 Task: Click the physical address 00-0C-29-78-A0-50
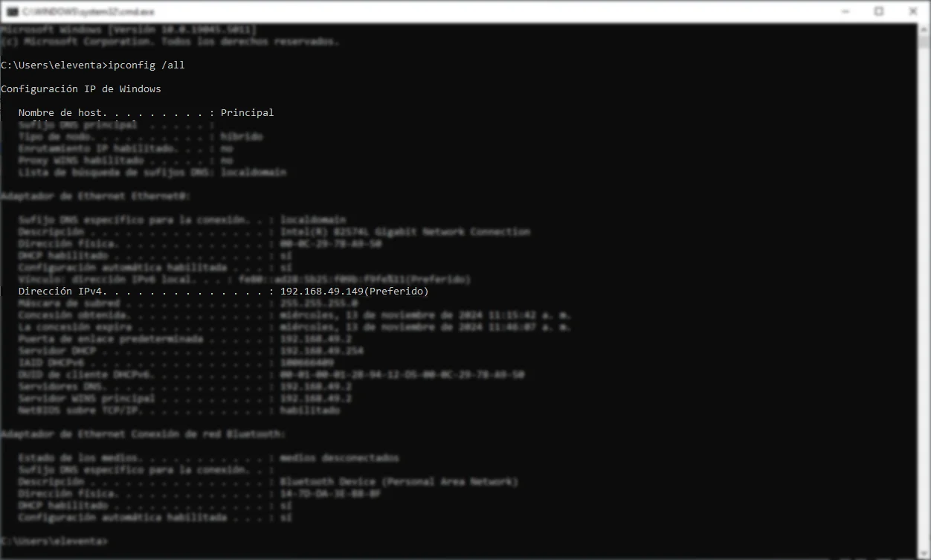[330, 243]
